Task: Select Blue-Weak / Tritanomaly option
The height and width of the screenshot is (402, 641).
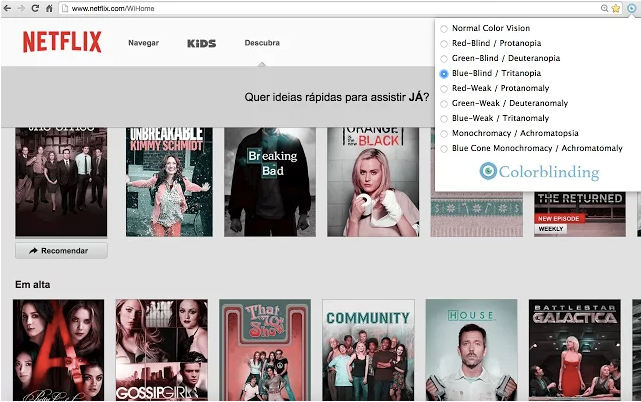Action: pyautogui.click(x=495, y=119)
